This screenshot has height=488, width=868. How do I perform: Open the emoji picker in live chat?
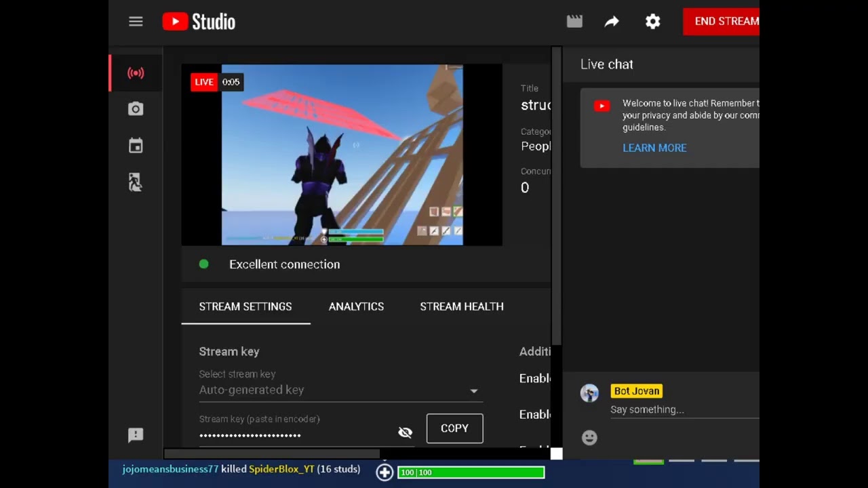pos(589,438)
